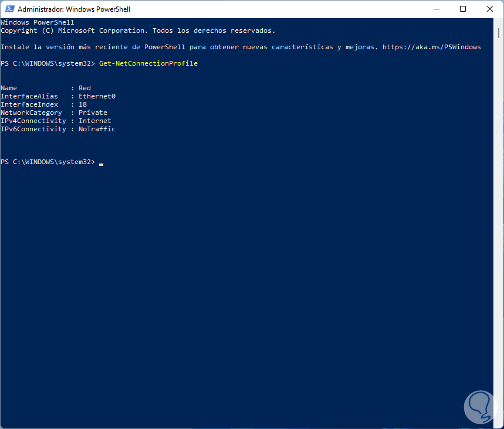Click the 'InterfaceAlias' label
Screen dimensions: 504x429
click(x=29, y=96)
